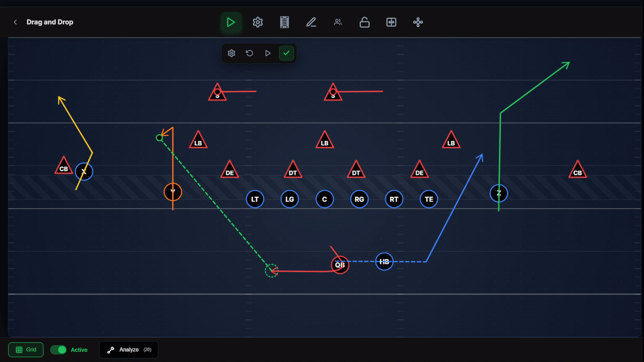
Task: Click the green arrowhead of Z's route
Action: click(x=566, y=65)
